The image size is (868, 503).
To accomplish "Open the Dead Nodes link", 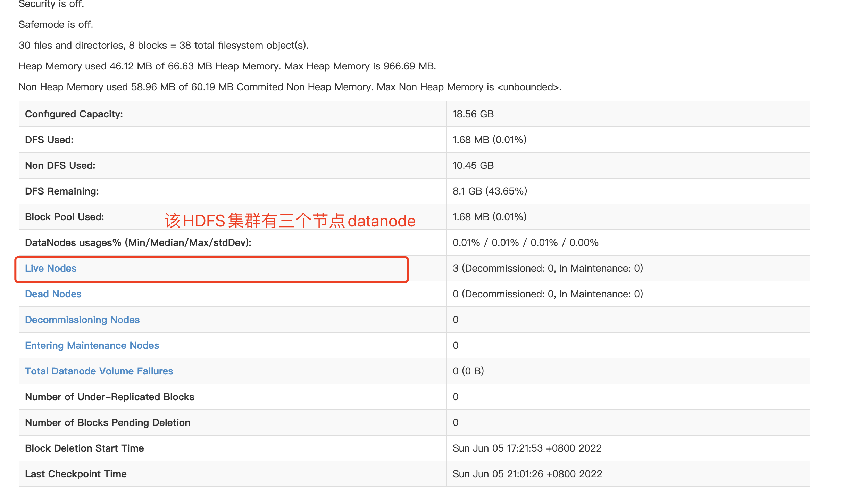I will [x=53, y=294].
